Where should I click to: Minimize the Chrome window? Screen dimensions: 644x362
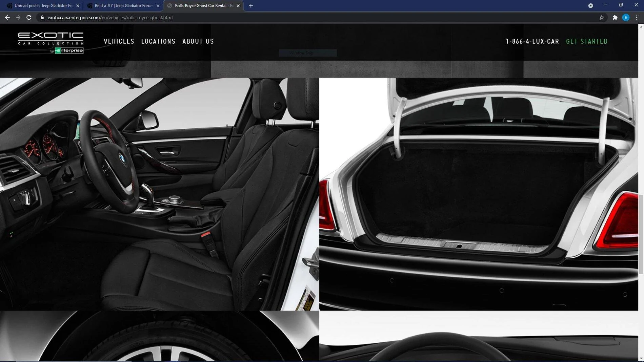(x=605, y=5)
